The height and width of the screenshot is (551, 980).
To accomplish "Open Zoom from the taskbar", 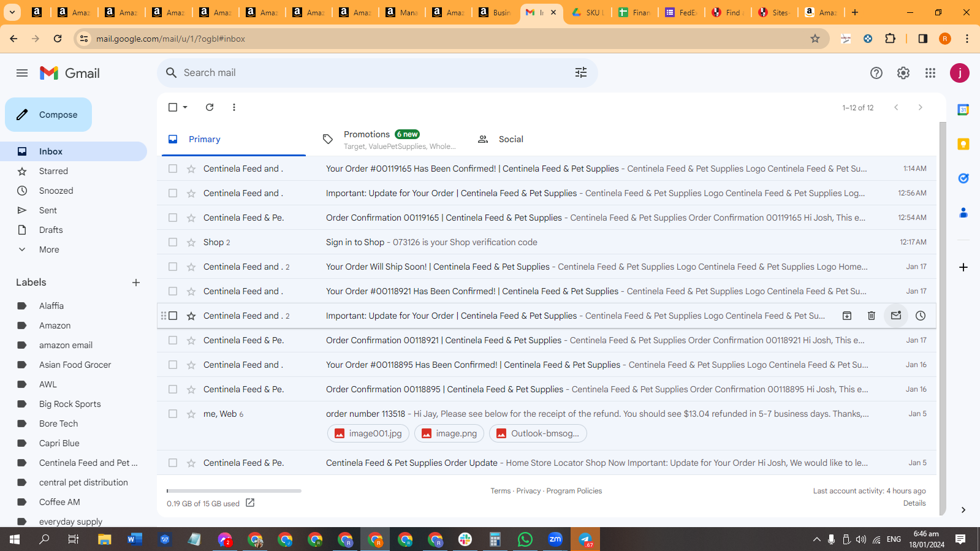I will 555,539.
